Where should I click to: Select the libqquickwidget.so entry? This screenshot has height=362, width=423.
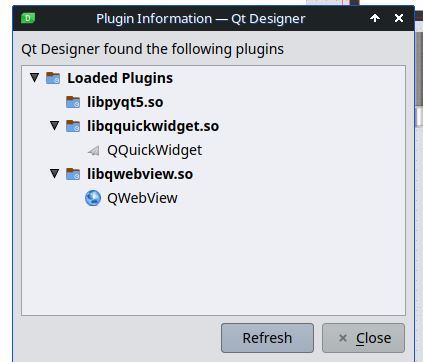[x=153, y=126]
